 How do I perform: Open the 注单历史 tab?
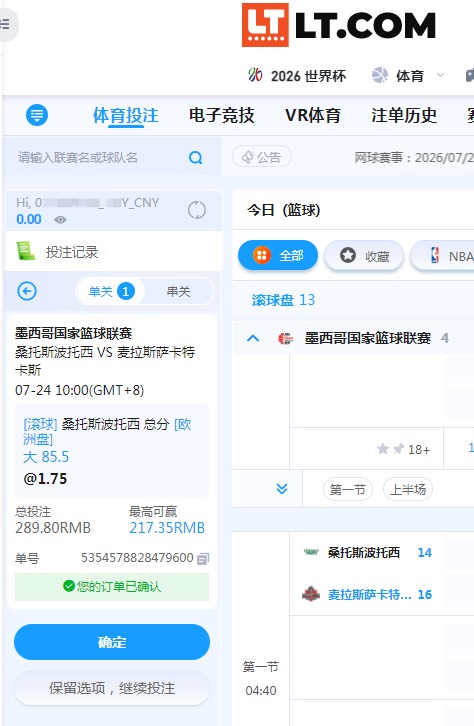pos(404,115)
